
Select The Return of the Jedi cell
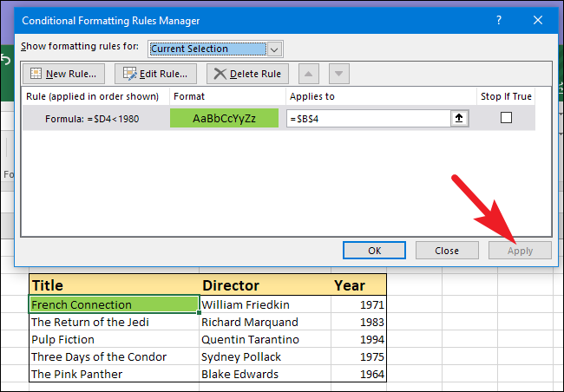point(114,322)
